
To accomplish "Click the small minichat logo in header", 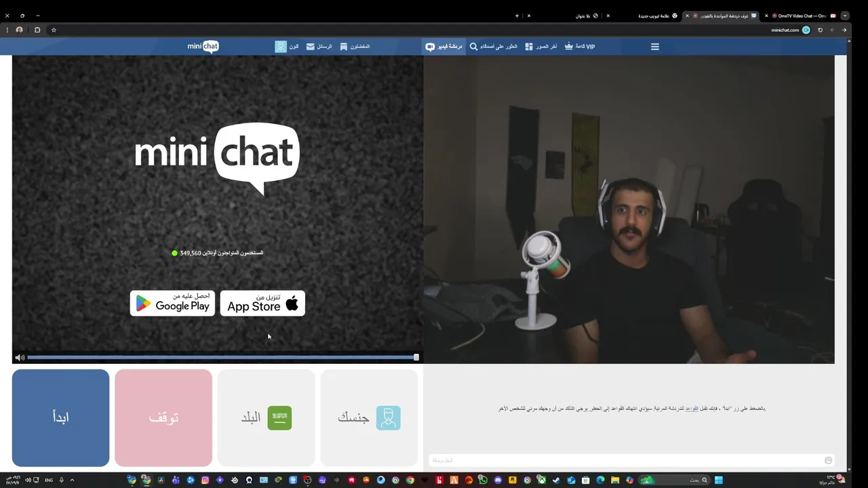I will pyautogui.click(x=203, y=47).
